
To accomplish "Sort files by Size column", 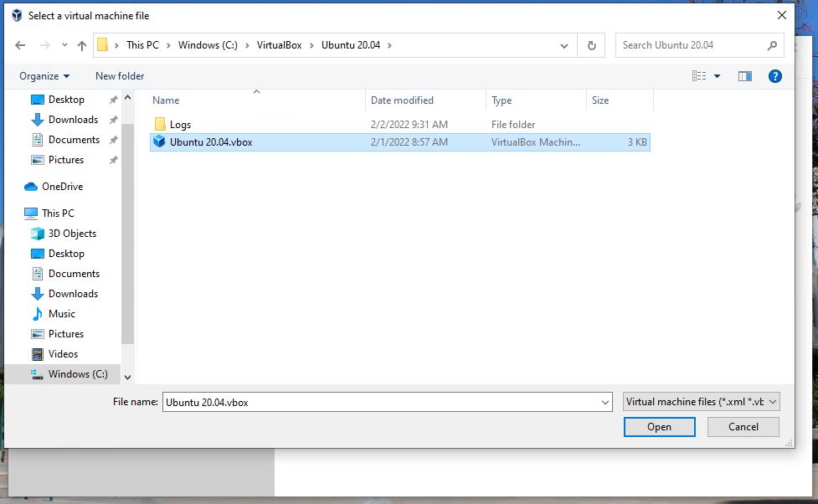I will [600, 100].
